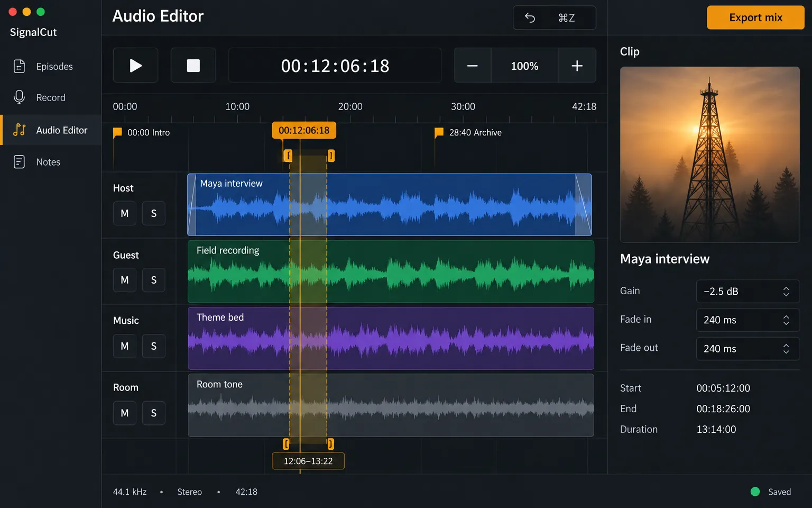This screenshot has width=812, height=508.
Task: Select the 28:40 Archive marker flag
Action: (439, 132)
